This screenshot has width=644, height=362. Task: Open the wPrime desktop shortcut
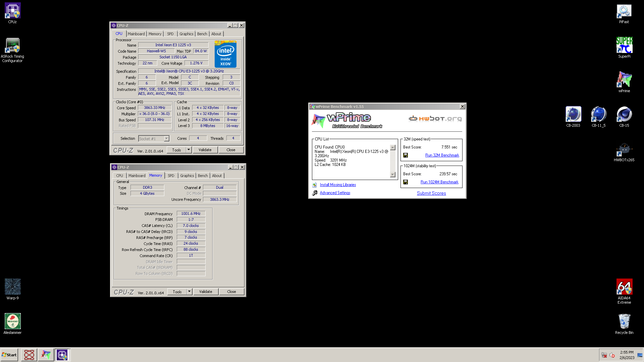coord(624,82)
